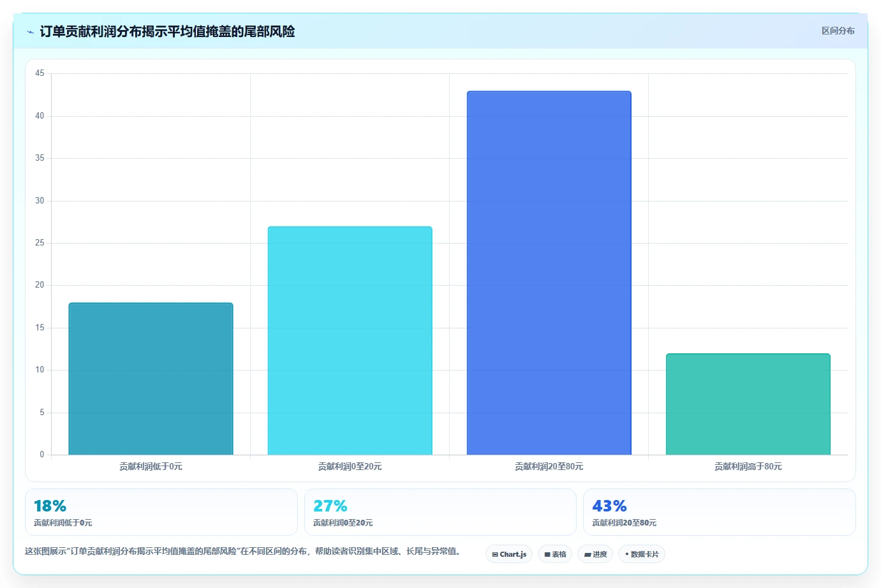
Task: Click y-axis value 10
Action: [40, 370]
